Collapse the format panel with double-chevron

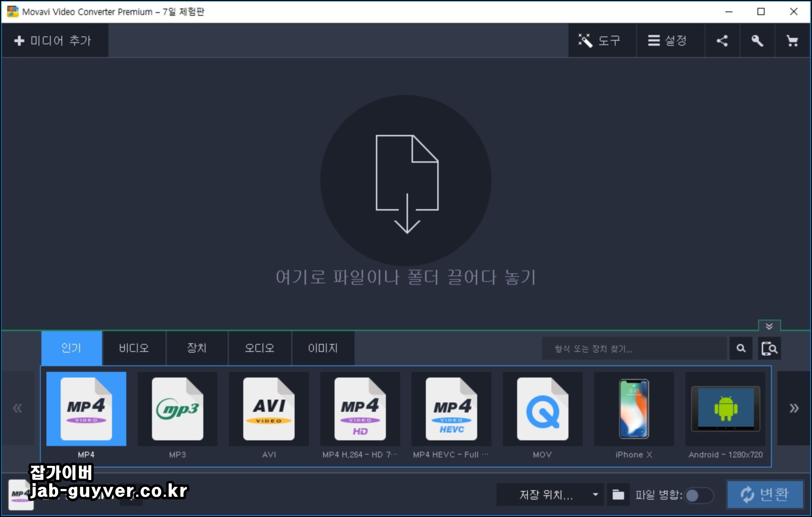(x=769, y=326)
